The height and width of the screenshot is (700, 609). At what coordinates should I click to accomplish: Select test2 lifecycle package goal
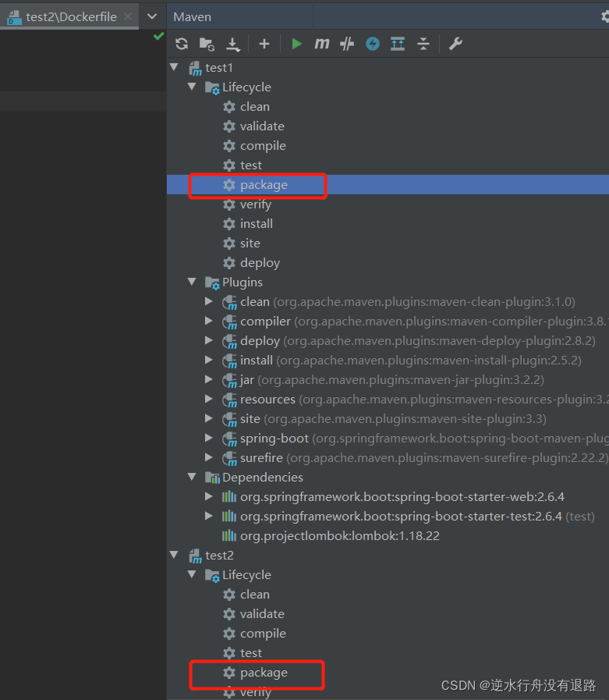click(264, 673)
